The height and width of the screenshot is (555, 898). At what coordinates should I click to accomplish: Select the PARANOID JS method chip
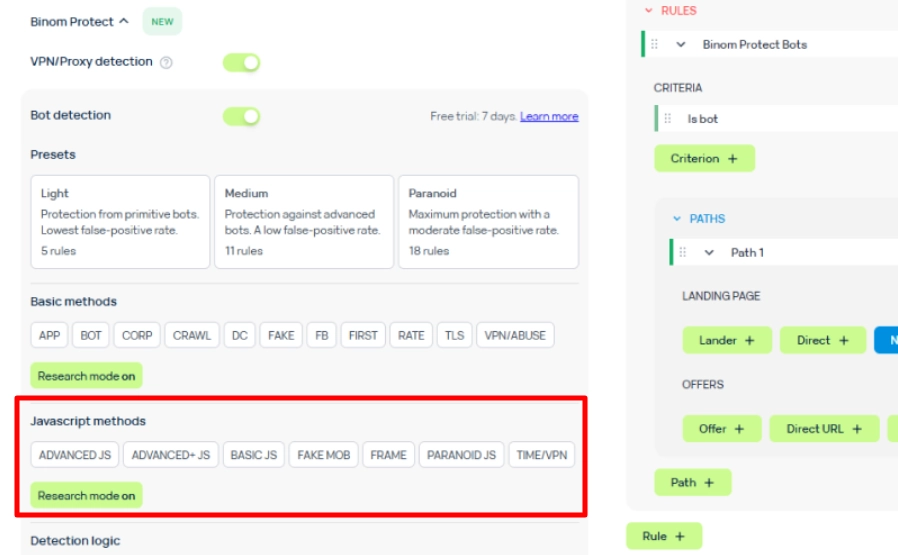point(461,455)
